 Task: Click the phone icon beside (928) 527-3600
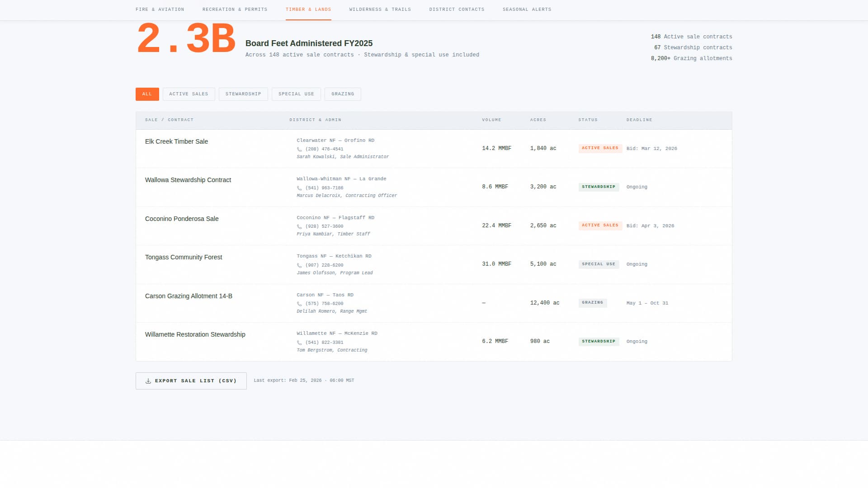pyautogui.click(x=299, y=226)
